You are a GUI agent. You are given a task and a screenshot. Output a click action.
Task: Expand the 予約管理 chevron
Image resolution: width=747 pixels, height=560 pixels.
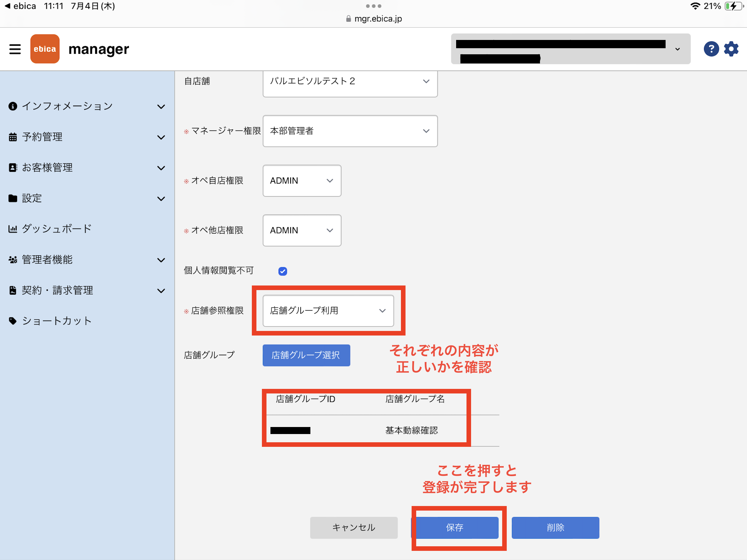161,138
